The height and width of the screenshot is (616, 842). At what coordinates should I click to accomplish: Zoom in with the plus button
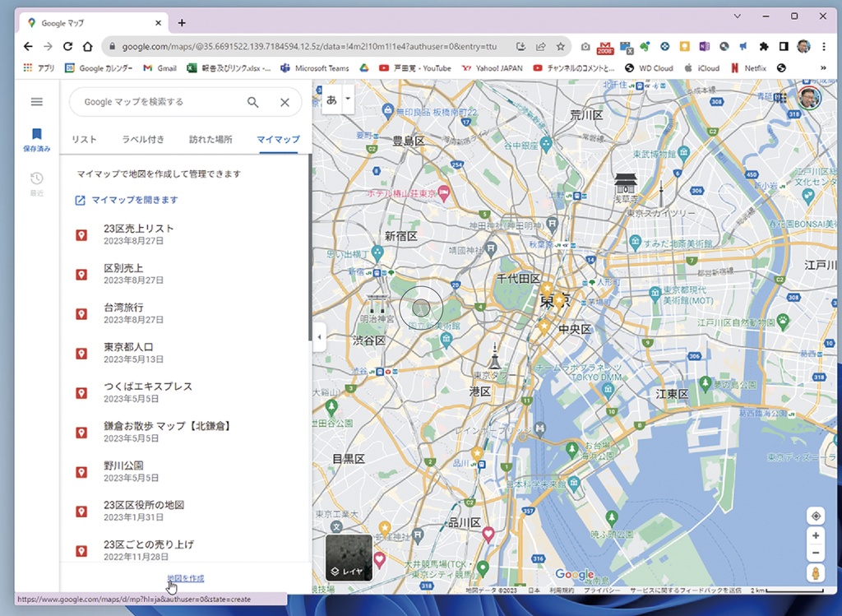pos(816,535)
